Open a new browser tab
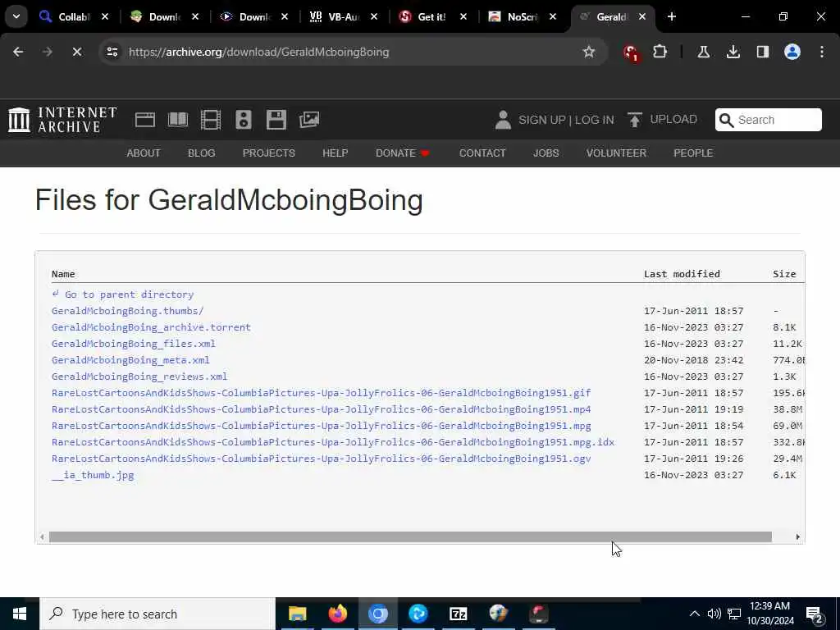Image resolution: width=840 pixels, height=630 pixels. [x=671, y=16]
